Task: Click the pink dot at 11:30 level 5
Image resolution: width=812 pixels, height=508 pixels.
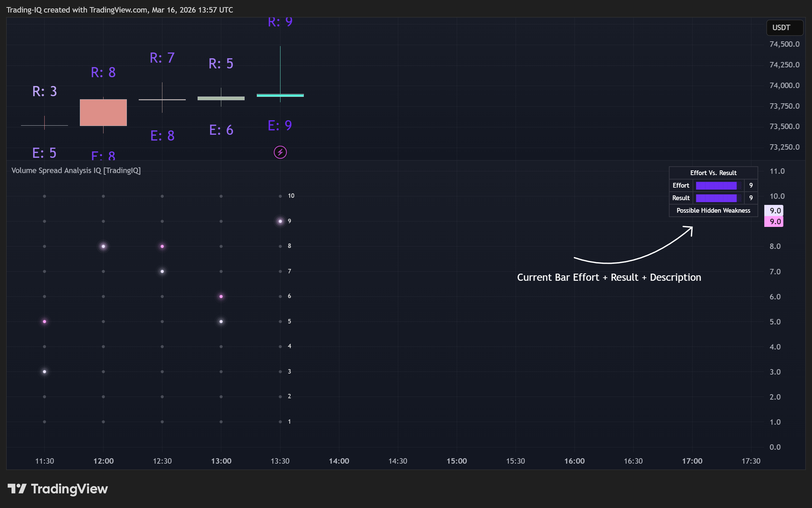Action: pos(44,321)
